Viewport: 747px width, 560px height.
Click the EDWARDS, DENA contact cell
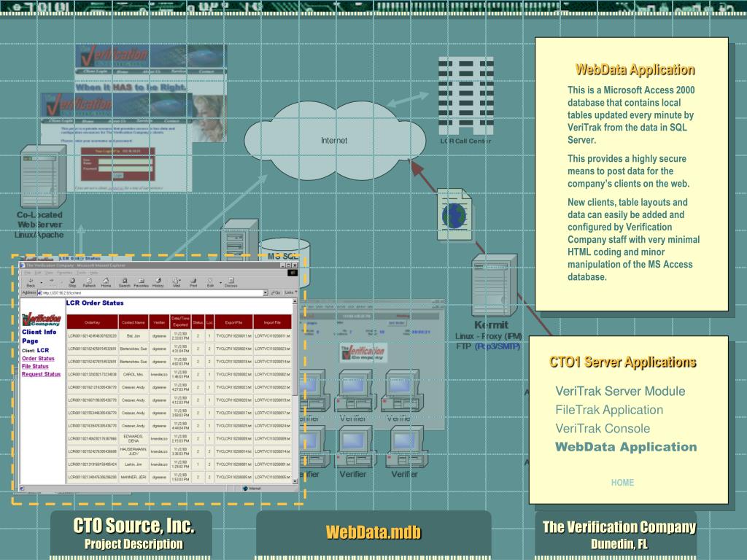[x=133, y=438]
